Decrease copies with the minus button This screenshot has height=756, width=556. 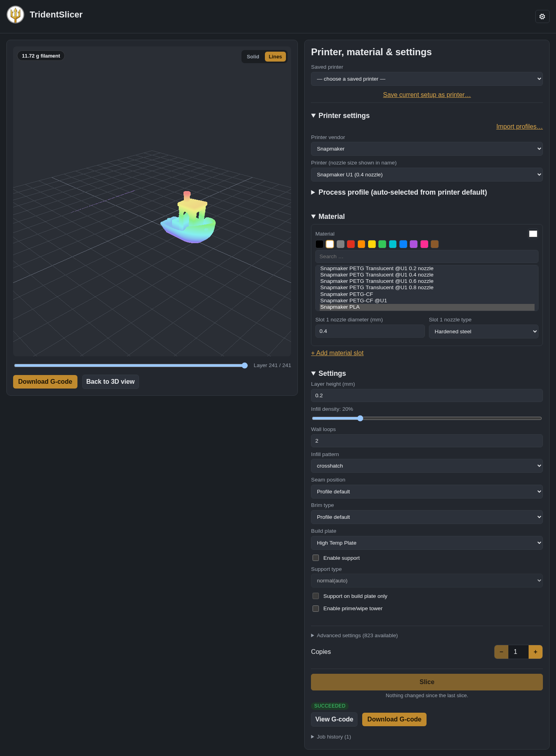coord(501,652)
